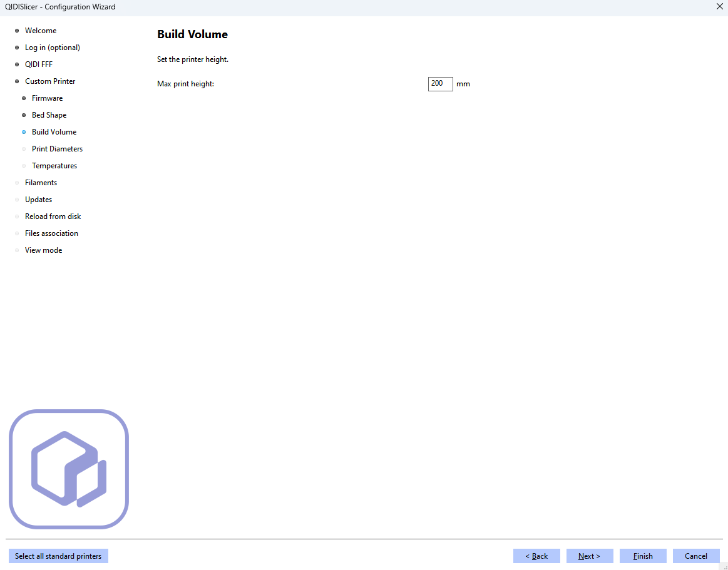Jump to the Firmware step
This screenshot has height=570, width=728.
coord(47,98)
